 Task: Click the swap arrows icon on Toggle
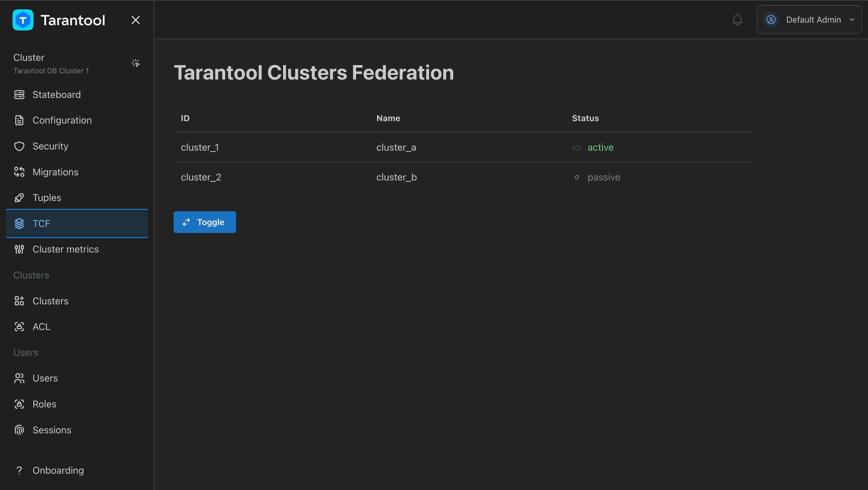(x=186, y=222)
